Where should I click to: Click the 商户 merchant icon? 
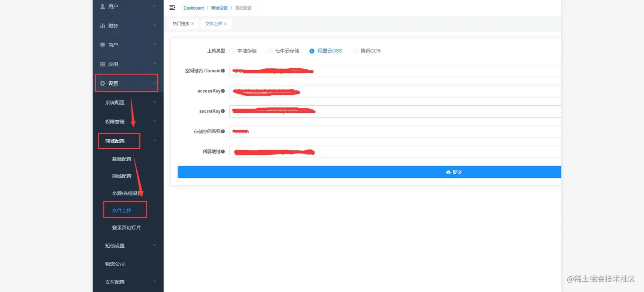(x=102, y=45)
